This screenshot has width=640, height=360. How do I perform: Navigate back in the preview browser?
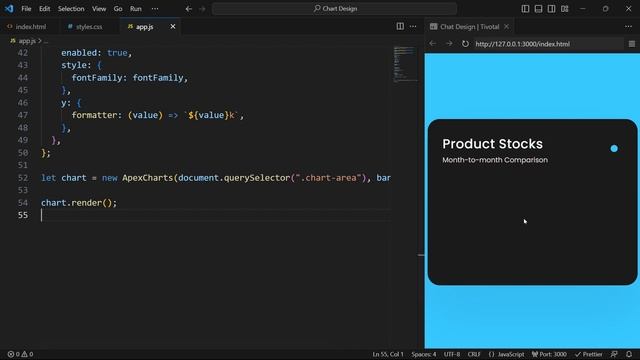point(433,44)
